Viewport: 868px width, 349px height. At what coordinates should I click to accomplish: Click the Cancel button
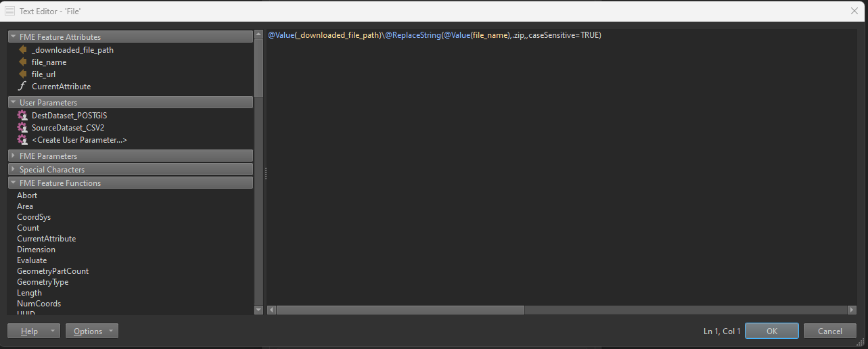pos(830,331)
